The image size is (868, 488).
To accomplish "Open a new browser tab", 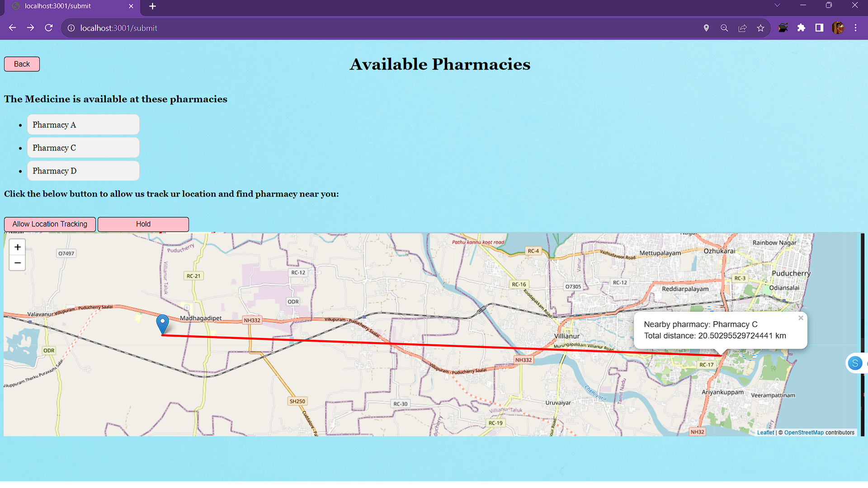I will [x=152, y=6].
